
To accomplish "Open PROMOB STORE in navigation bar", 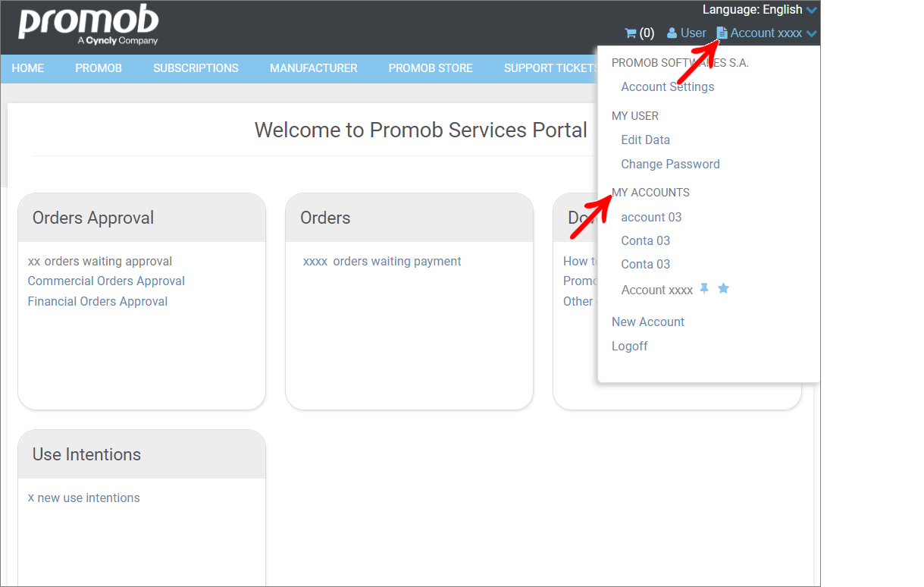I will [x=431, y=68].
